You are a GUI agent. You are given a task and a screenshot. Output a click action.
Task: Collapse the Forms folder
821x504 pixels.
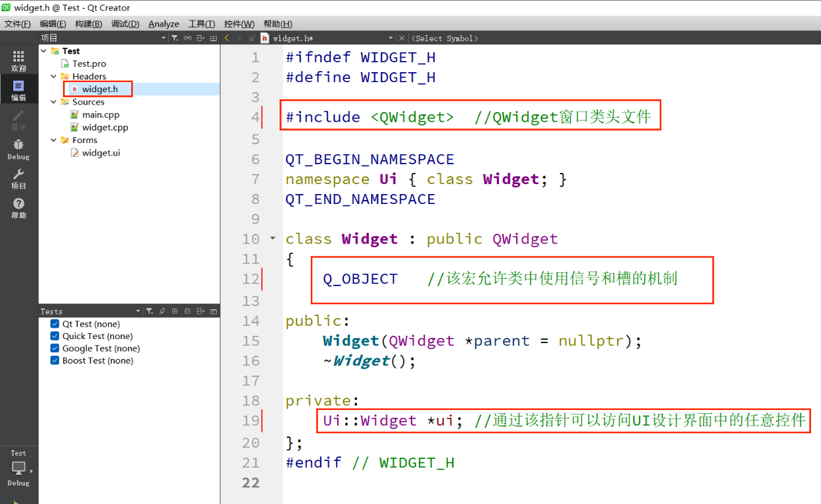click(x=54, y=140)
